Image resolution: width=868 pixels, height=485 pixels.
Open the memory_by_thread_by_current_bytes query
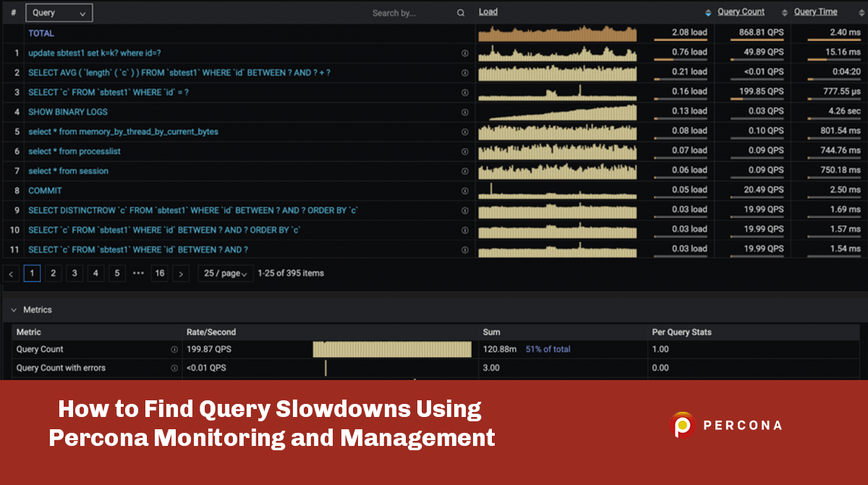[123, 131]
